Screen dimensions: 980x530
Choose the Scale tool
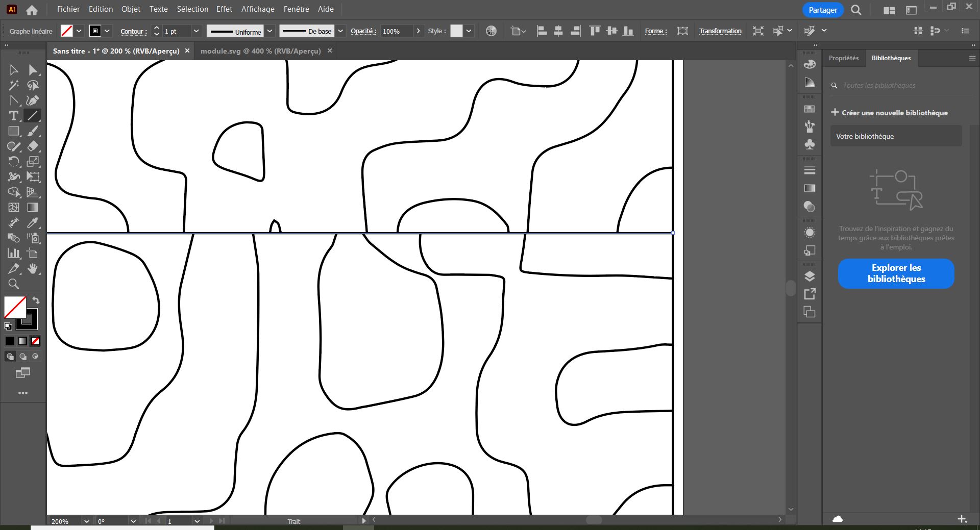tap(33, 162)
